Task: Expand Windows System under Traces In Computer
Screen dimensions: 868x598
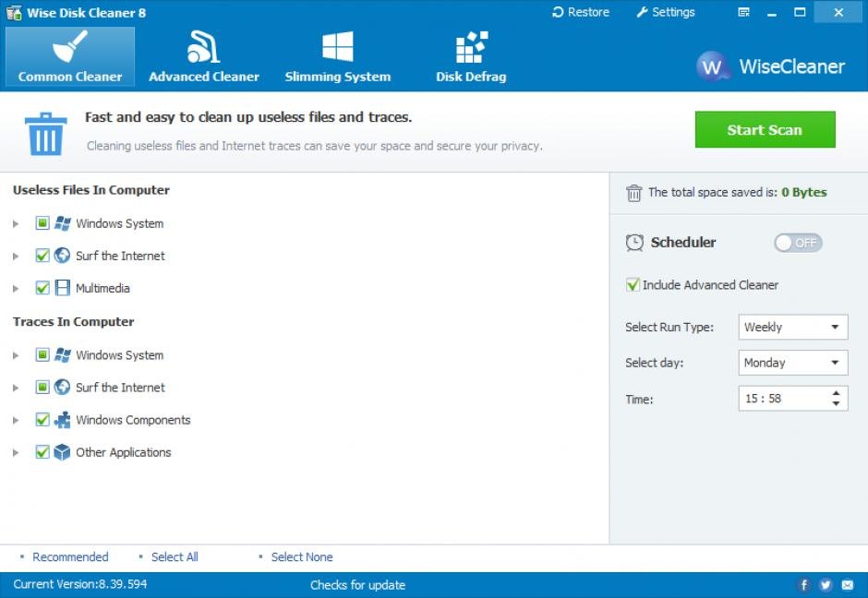Action: click(16, 355)
